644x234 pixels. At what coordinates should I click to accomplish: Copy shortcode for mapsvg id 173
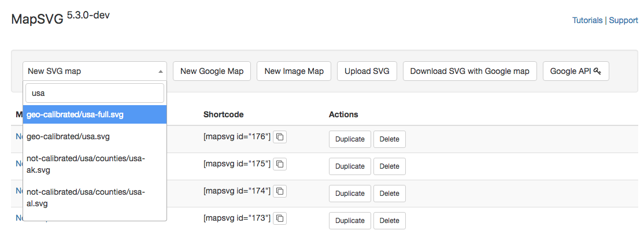point(280,218)
